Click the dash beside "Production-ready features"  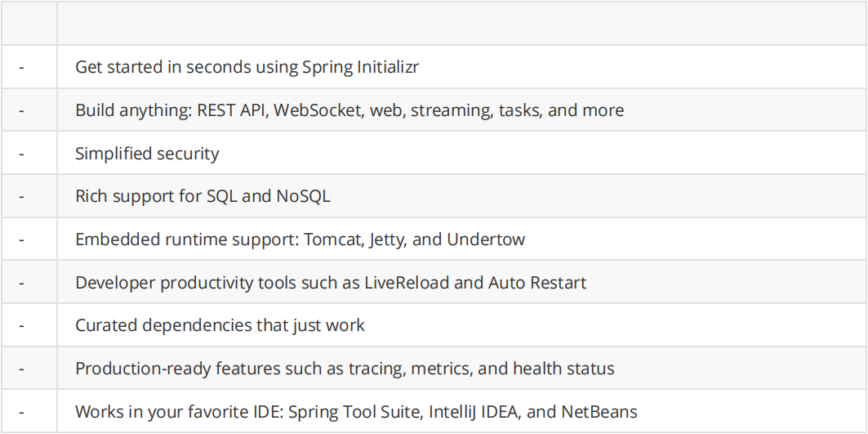(x=21, y=369)
